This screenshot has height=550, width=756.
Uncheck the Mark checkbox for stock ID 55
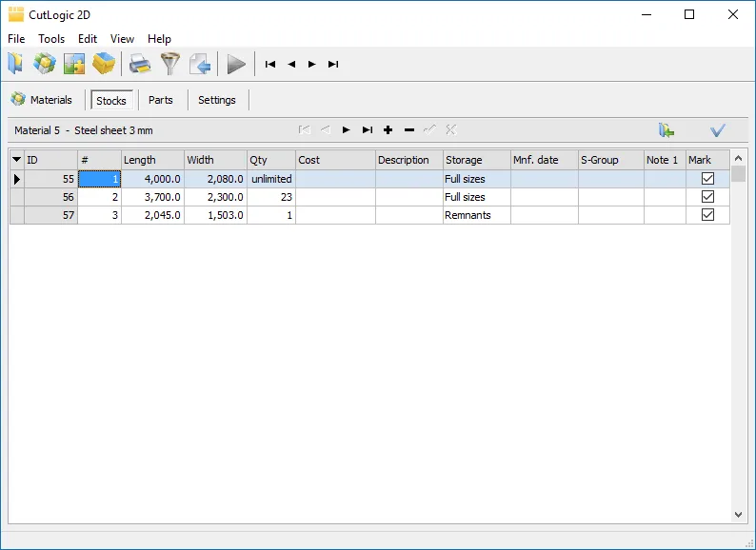tap(707, 178)
